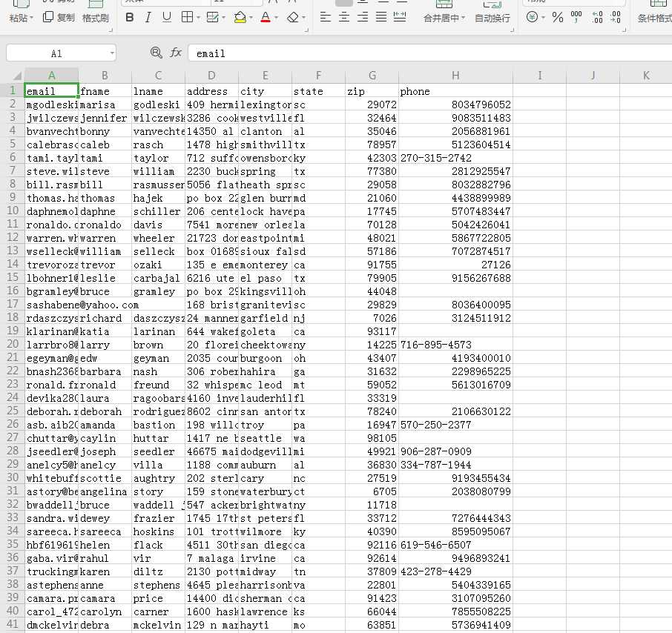The width and height of the screenshot is (672, 633).
Task: Click phone cell '716-895-4573'
Action: [x=455, y=345]
